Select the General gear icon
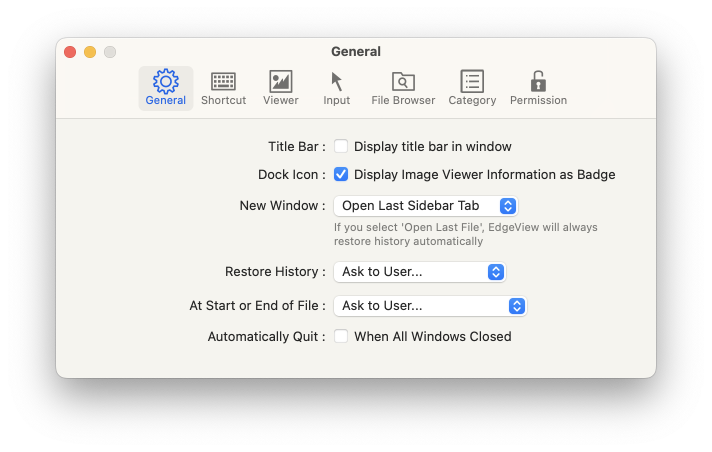 click(x=166, y=81)
